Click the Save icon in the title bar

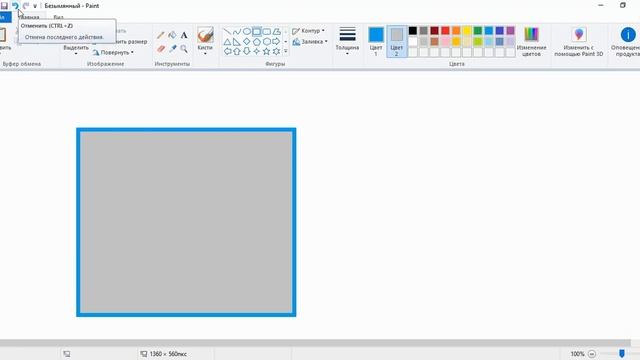tap(4, 6)
